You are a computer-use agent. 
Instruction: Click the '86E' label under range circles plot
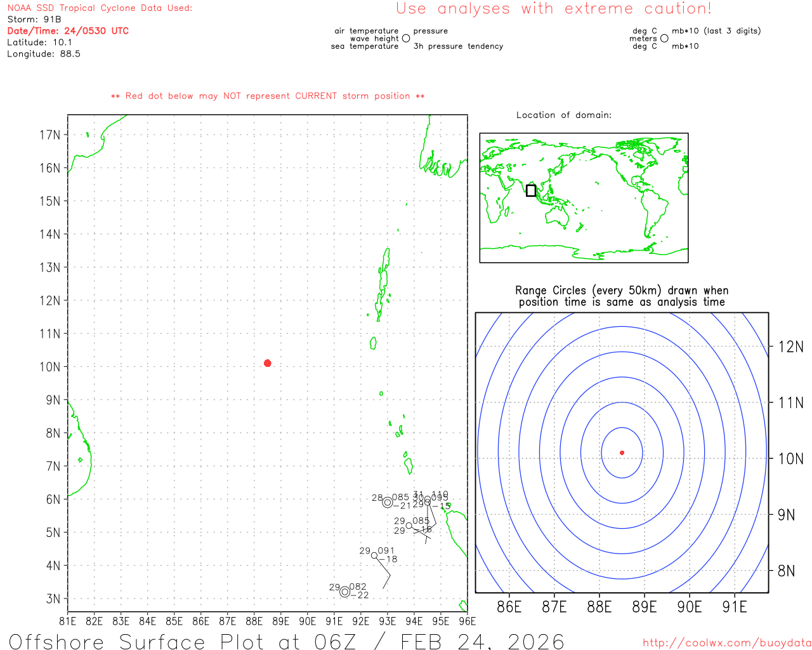509,607
